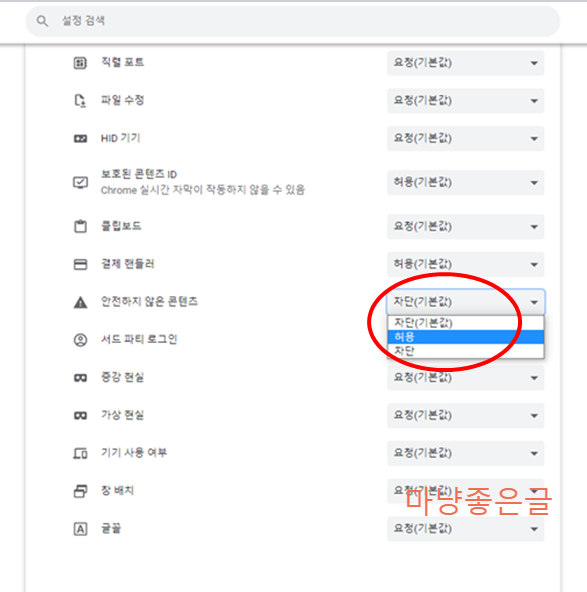Click the 가상 현실 label
This screenshot has width=587, height=592.
[122, 415]
